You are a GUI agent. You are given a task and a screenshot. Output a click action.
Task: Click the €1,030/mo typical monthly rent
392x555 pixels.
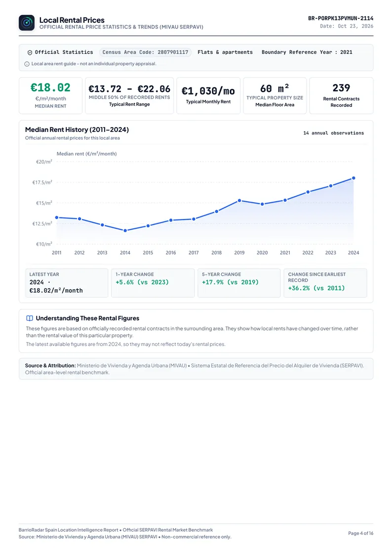tap(208, 91)
